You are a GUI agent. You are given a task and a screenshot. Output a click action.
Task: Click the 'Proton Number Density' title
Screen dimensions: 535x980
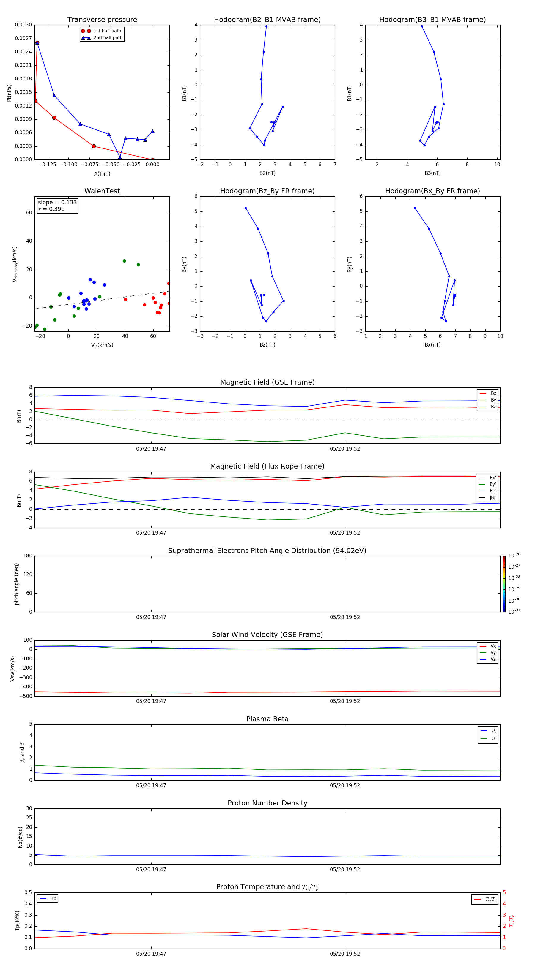tap(267, 803)
